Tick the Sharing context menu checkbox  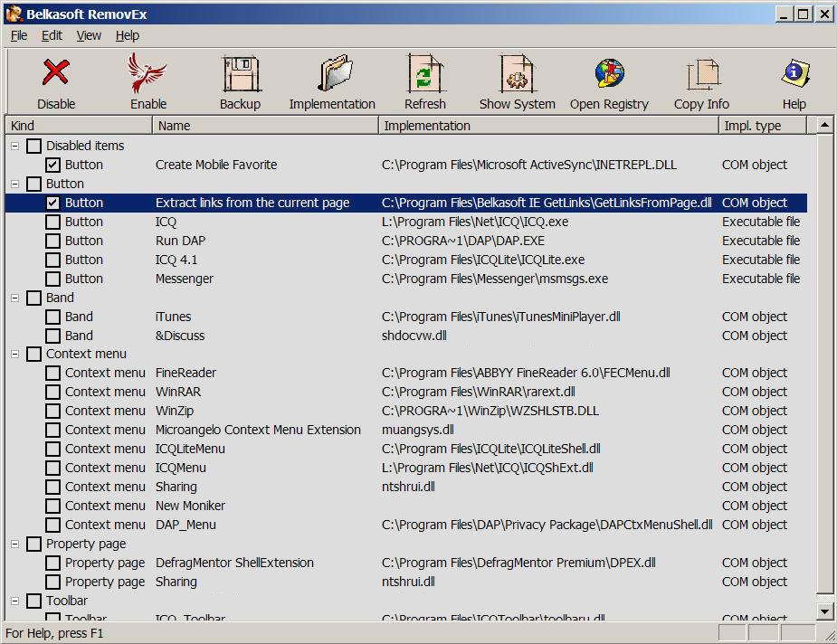pos(52,488)
